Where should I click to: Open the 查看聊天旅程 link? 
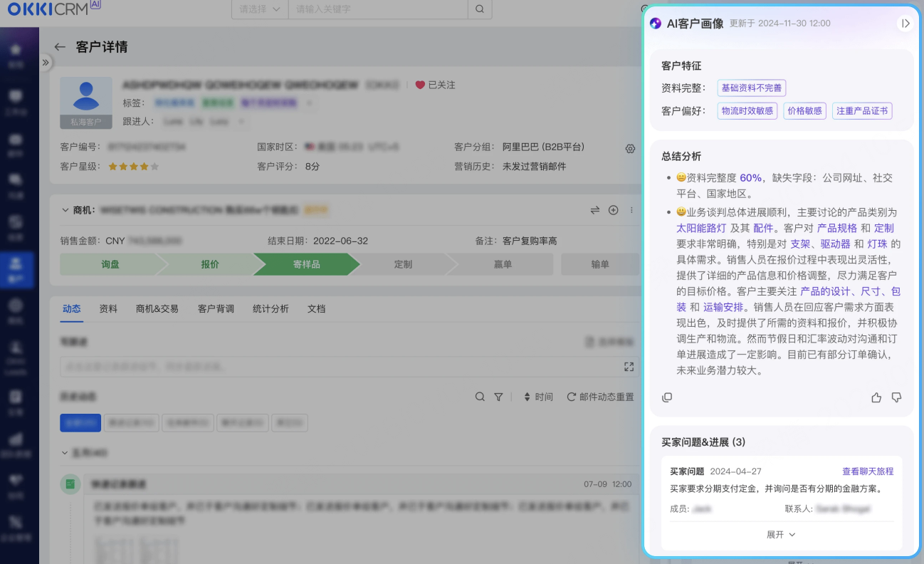(x=867, y=471)
